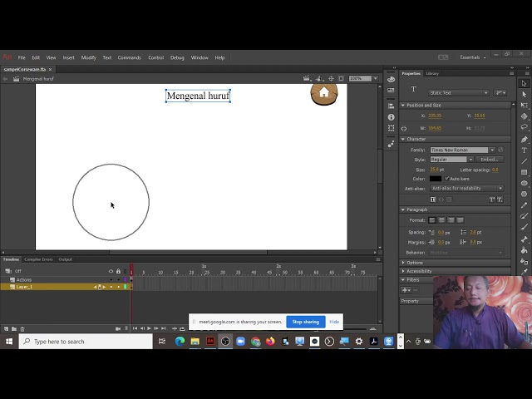Click the Hide link in sharing bar
532x399 pixels.
[x=334, y=322]
